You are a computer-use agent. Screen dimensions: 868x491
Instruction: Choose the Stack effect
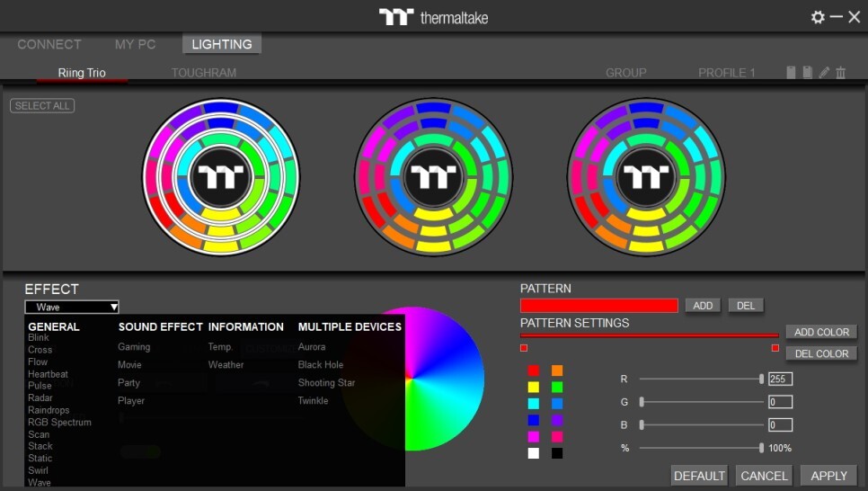coord(40,446)
